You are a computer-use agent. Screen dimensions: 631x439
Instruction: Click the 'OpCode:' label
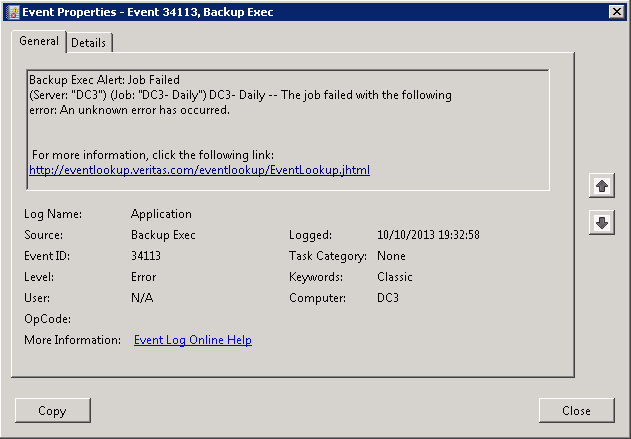click(47, 319)
